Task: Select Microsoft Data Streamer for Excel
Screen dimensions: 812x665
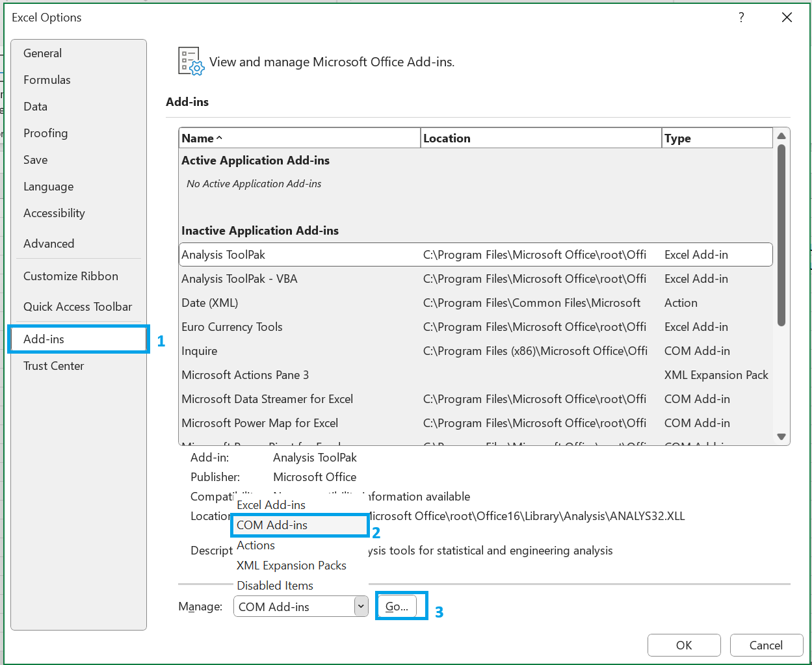Action: pyautogui.click(x=476, y=399)
